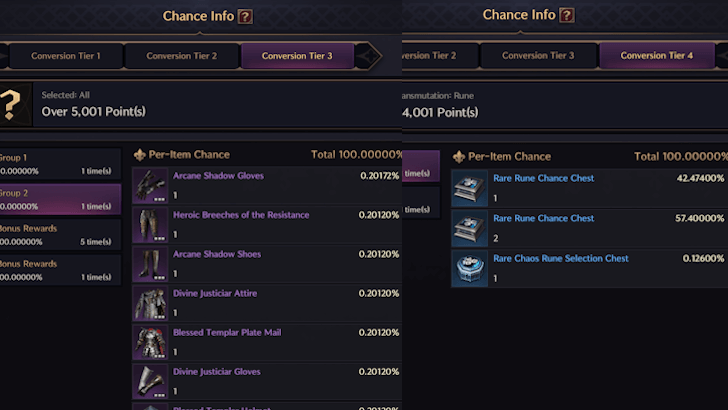Click the Heroic Breeches of the Resistance icon
Screen dimensions: 728x410
click(x=150, y=225)
